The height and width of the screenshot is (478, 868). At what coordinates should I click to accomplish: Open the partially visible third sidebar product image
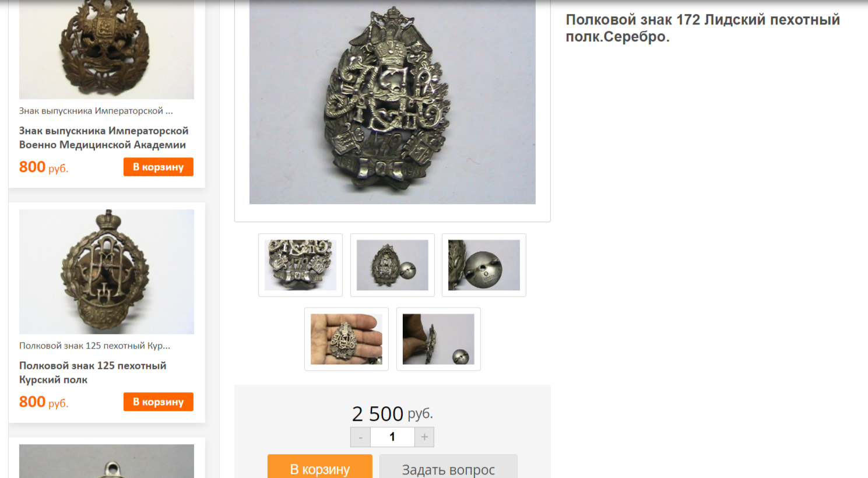(x=107, y=461)
